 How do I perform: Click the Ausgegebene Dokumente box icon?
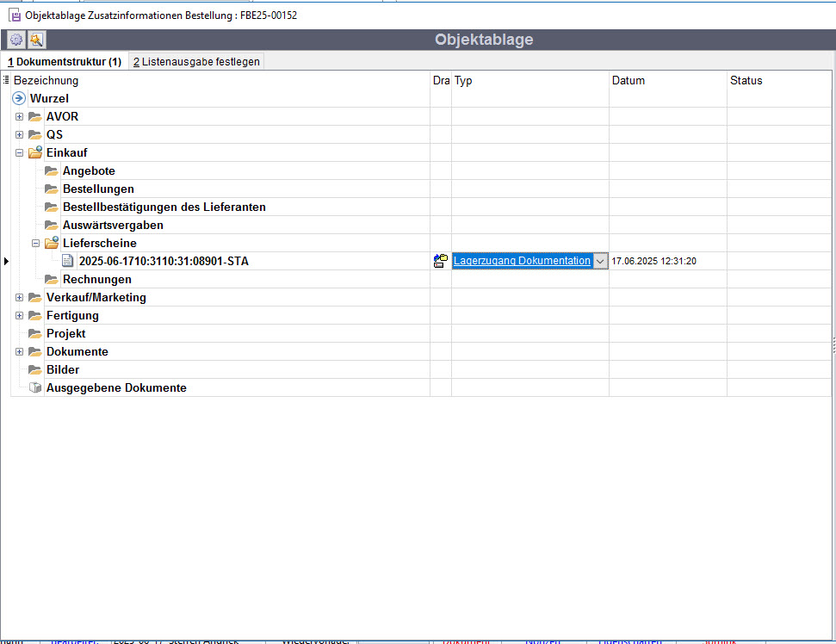35,387
